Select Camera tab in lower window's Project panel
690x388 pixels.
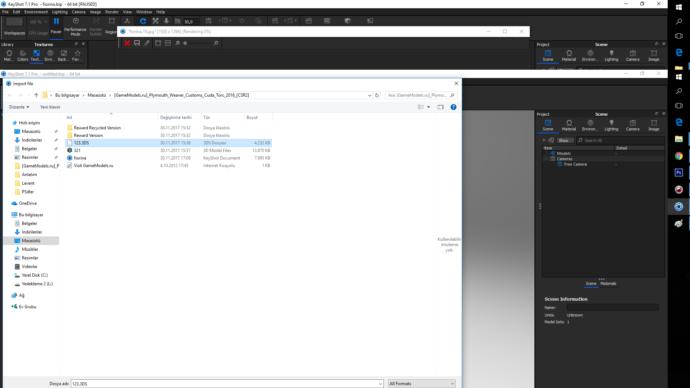(x=632, y=125)
